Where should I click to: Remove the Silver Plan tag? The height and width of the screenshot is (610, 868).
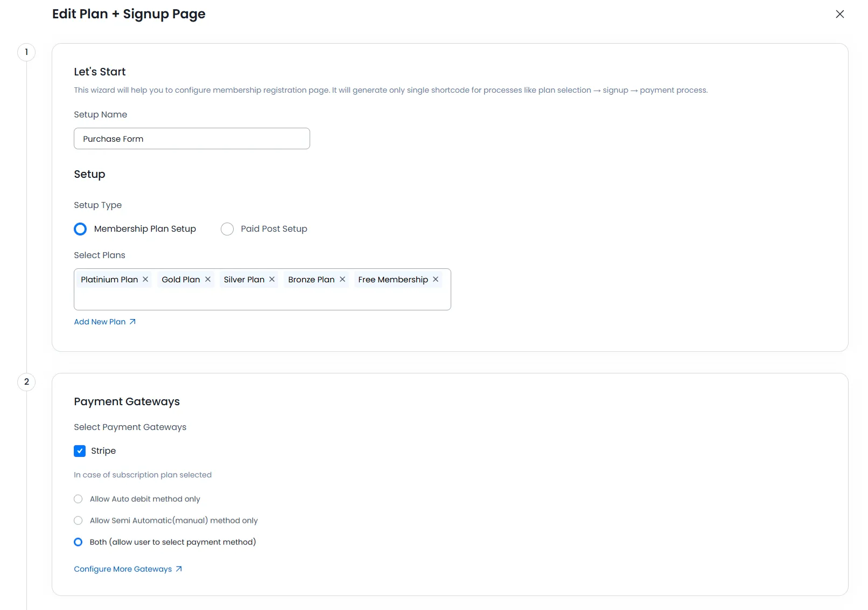pyautogui.click(x=272, y=279)
